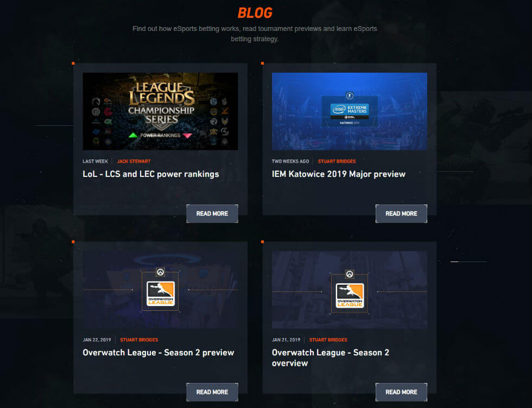Open the Overwatch League - Season 2 overview title
The height and width of the screenshot is (408, 532).
coord(331,358)
